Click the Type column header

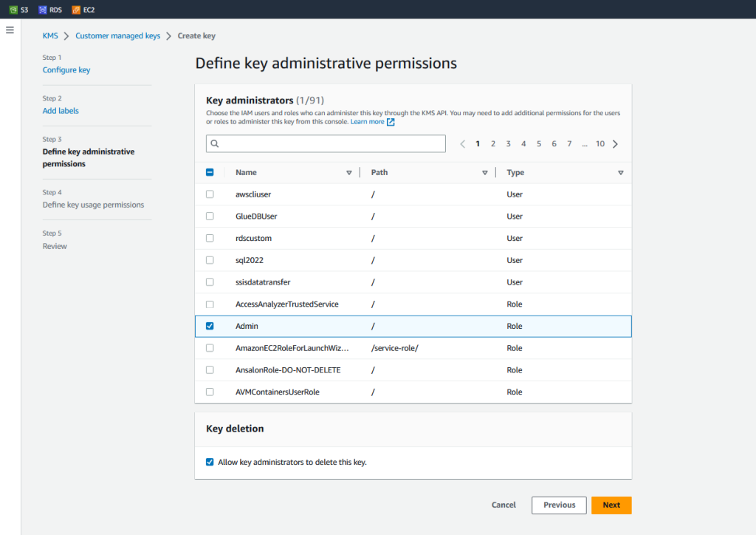(515, 172)
